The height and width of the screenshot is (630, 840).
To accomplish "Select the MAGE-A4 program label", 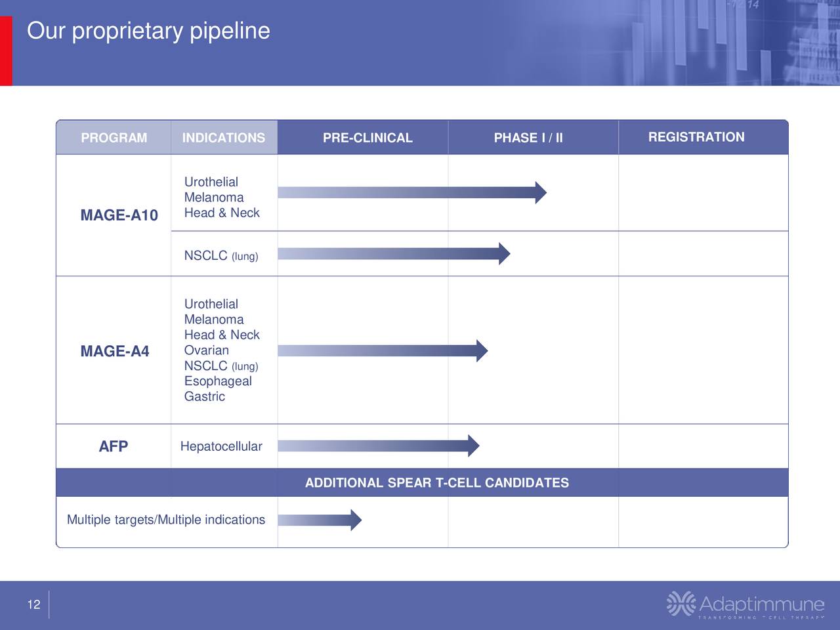I will point(115,351).
